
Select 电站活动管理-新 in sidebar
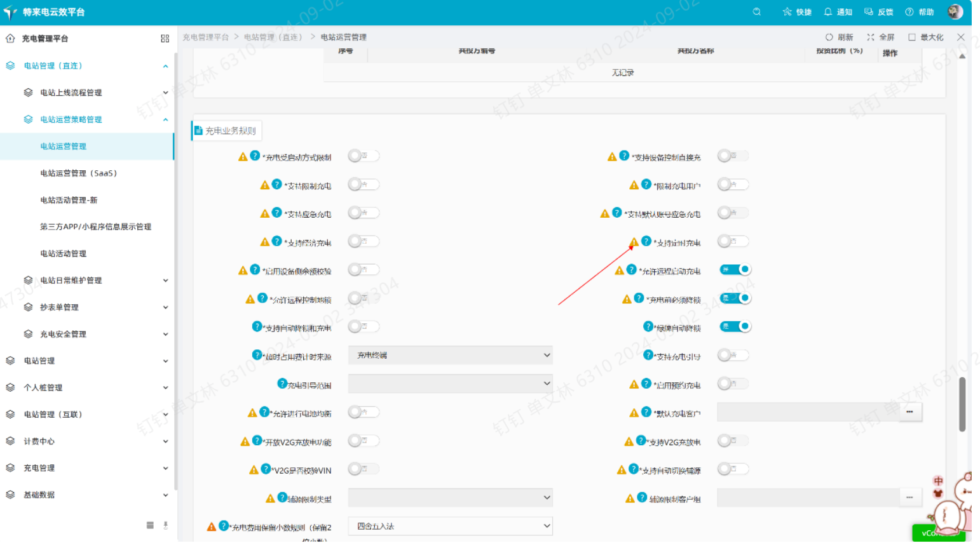coord(69,200)
